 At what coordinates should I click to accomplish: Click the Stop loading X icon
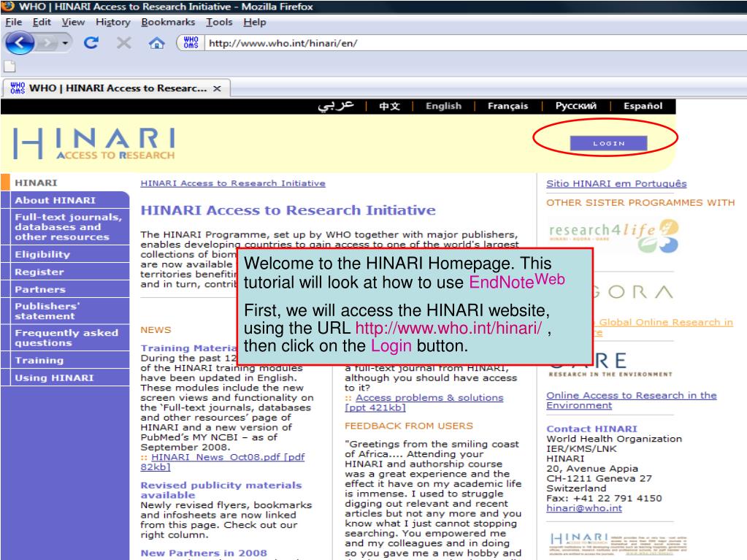(x=124, y=43)
